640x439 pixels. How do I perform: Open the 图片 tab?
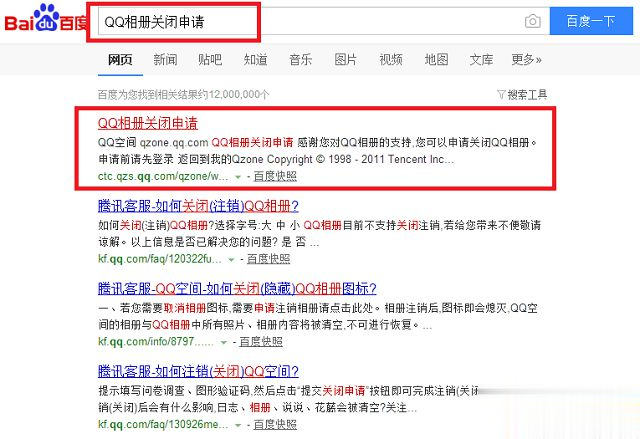coord(346,60)
